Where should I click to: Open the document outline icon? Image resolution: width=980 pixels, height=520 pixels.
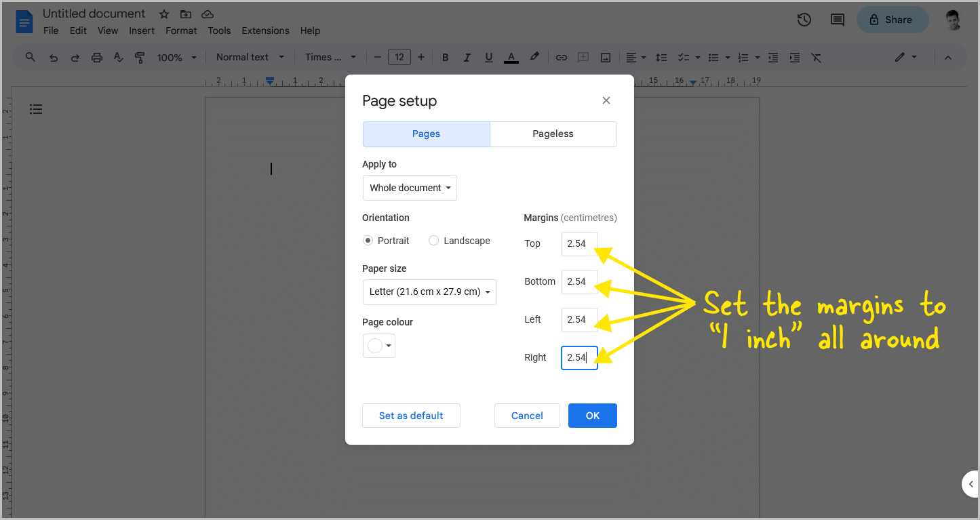[x=36, y=109]
